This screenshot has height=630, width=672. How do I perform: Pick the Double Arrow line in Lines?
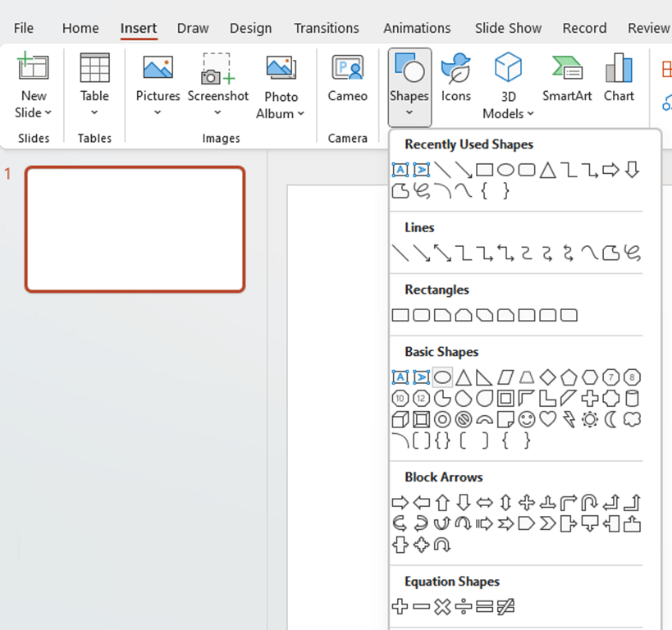click(442, 253)
